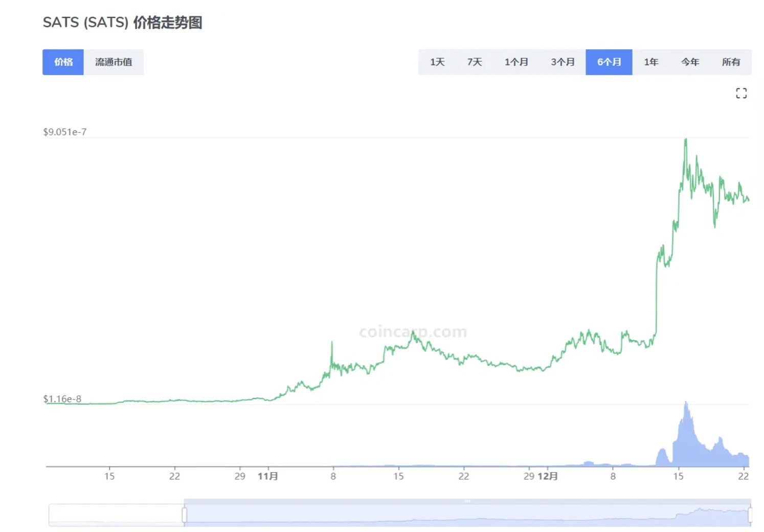Click the shaded selected range in navigator
The image size is (764, 532).
pos(467,515)
